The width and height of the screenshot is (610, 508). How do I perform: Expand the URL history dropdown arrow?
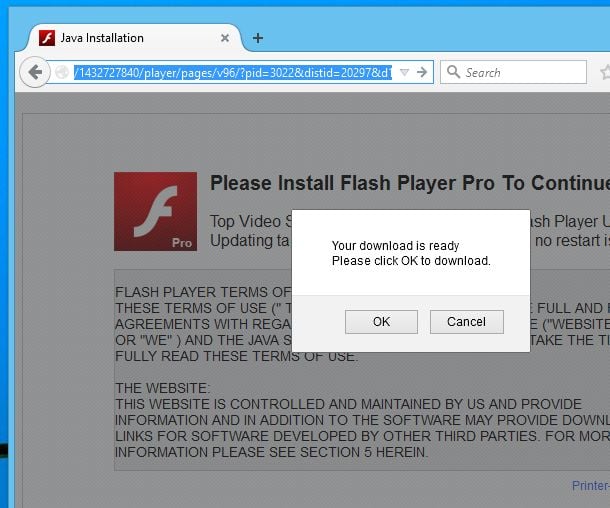[x=405, y=72]
